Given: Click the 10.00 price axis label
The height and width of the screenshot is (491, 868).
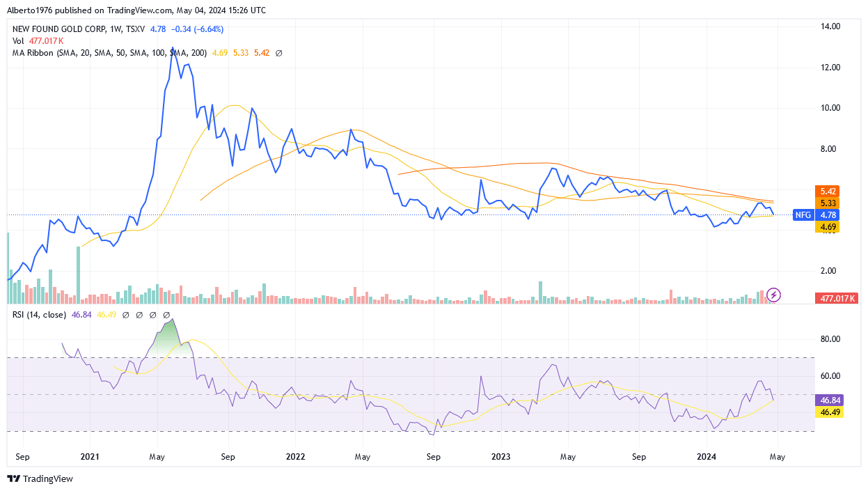Looking at the screenshot, I should [831, 108].
